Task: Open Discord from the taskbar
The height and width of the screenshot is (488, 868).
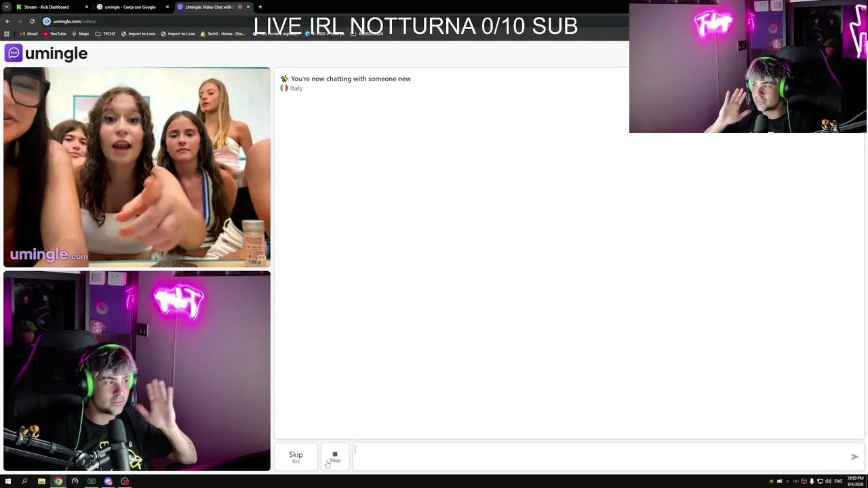Action: [108, 481]
